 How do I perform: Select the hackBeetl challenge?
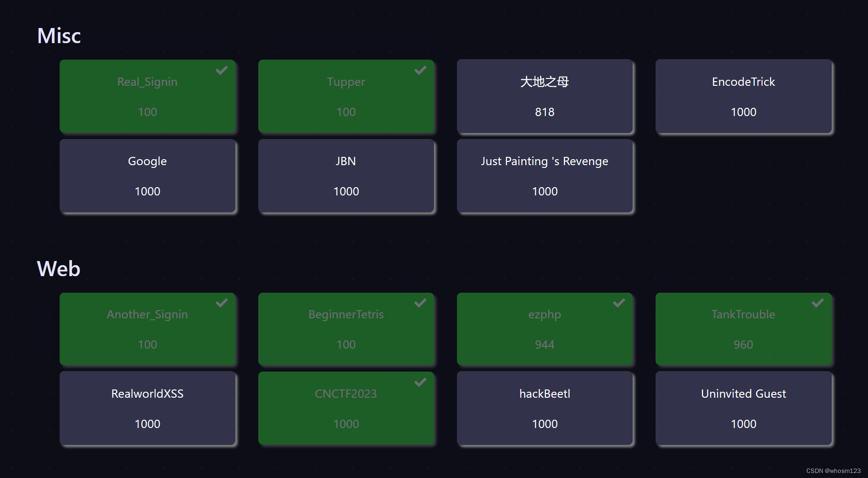545,408
